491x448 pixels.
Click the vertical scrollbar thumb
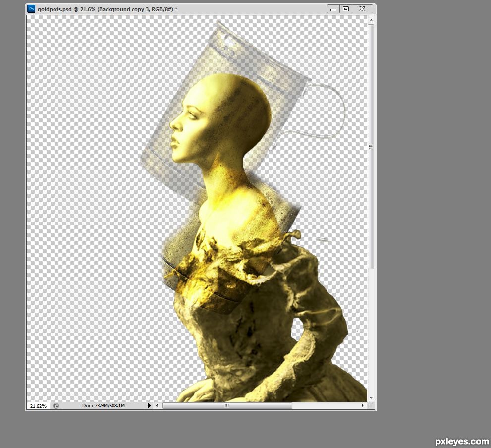[x=371, y=147]
